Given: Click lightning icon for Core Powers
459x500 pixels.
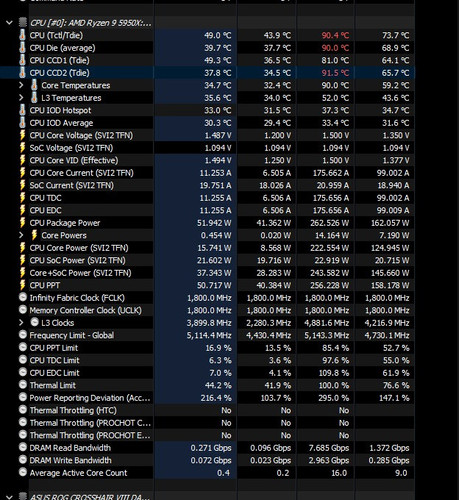Looking at the screenshot, I should [34, 235].
